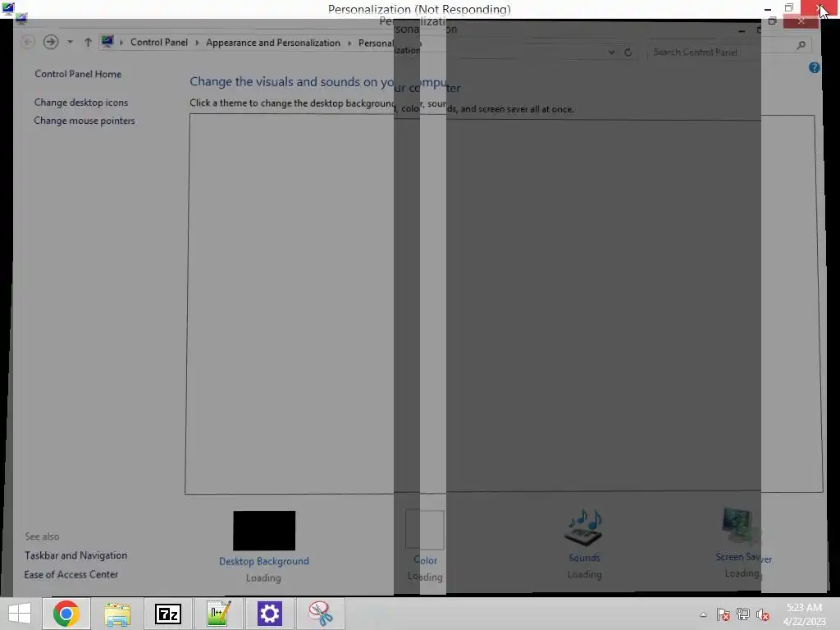This screenshot has width=840, height=630.
Task: Go forward with the Forward arrow
Action: 51,42
